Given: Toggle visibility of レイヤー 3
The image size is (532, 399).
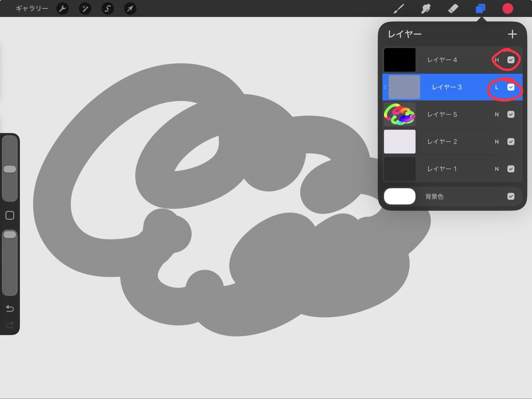Looking at the screenshot, I should click(x=511, y=87).
